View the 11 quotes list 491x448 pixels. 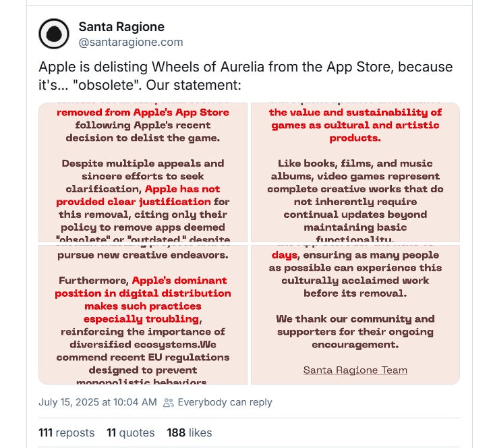point(130,432)
